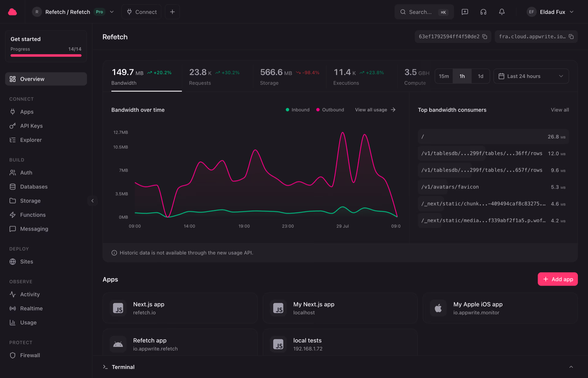
Task: Open Realtime in the sidebar
Action: tap(46, 308)
